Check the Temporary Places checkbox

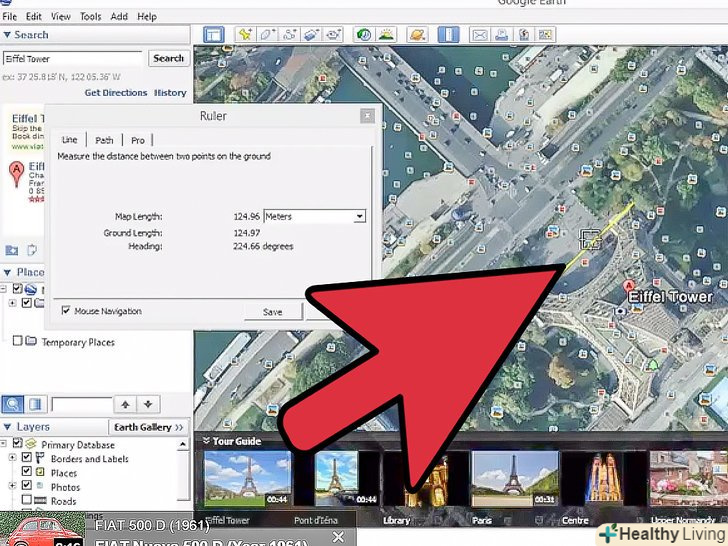pos(17,342)
